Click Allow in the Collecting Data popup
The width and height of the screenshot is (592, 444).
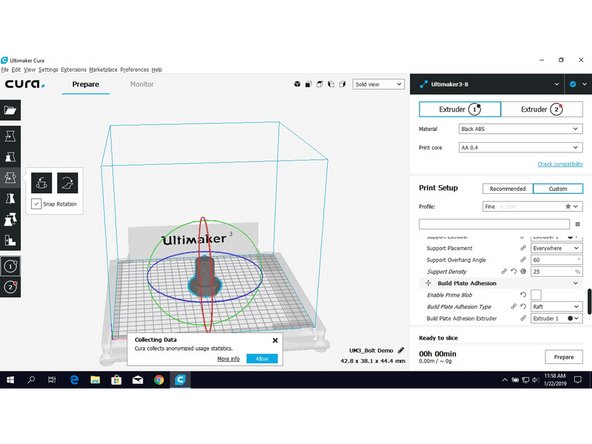click(x=262, y=359)
